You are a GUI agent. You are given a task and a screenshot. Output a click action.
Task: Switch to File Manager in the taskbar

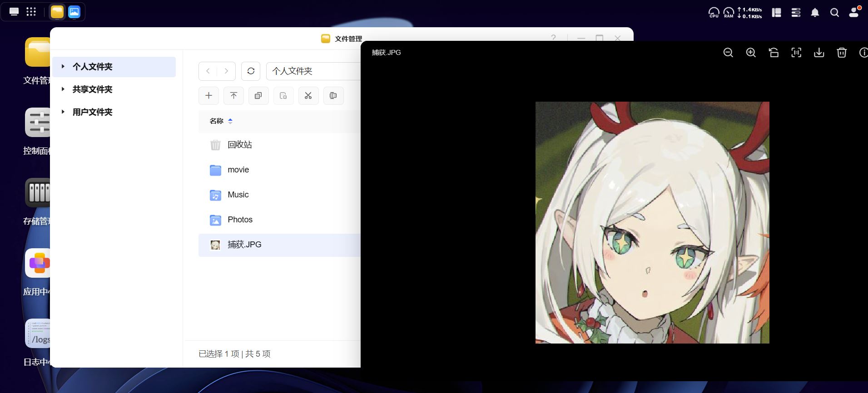(57, 12)
